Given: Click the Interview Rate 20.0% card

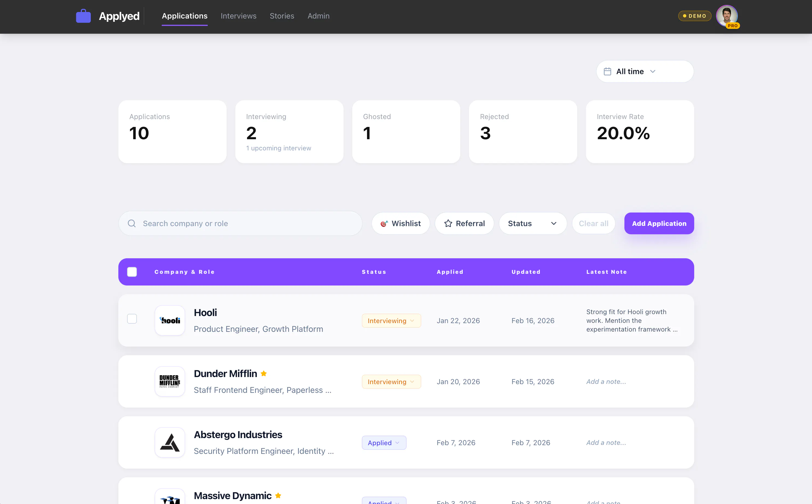Looking at the screenshot, I should click(x=640, y=132).
